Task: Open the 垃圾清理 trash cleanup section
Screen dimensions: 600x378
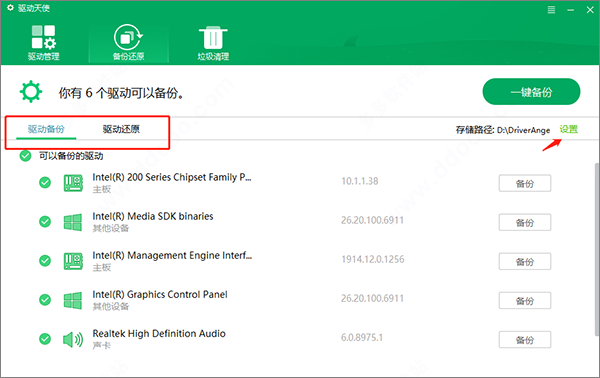Action: [x=213, y=42]
